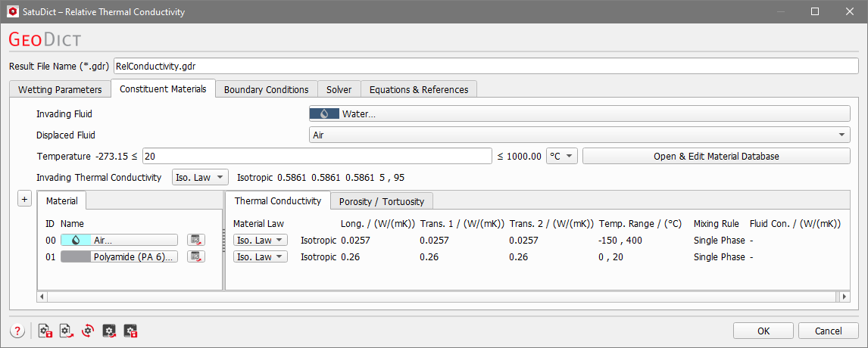This screenshot has height=348, width=868.
Task: Click the file-with-gear load settings icon
Action: tap(67, 331)
